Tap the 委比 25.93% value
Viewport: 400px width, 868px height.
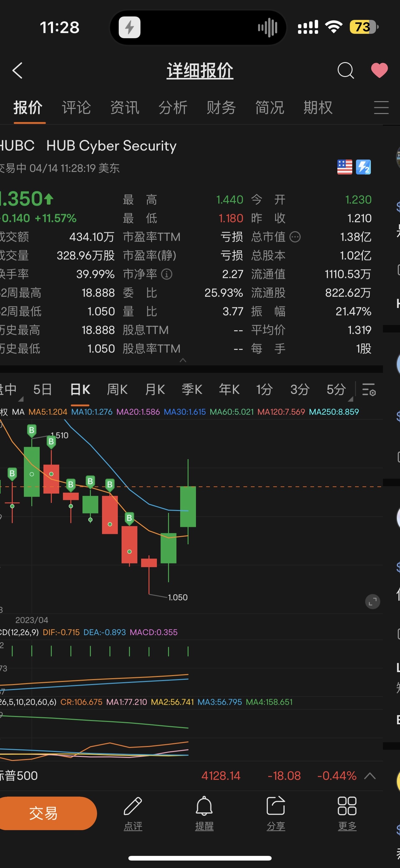tap(224, 293)
